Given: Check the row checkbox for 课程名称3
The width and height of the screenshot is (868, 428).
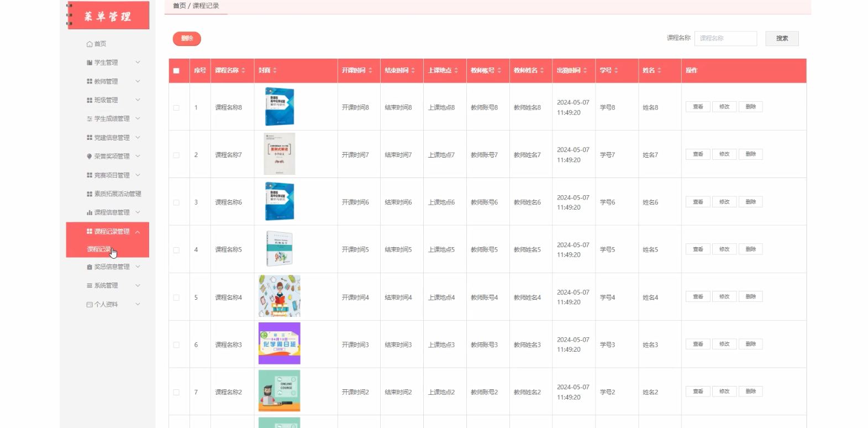Looking at the screenshot, I should 176,345.
